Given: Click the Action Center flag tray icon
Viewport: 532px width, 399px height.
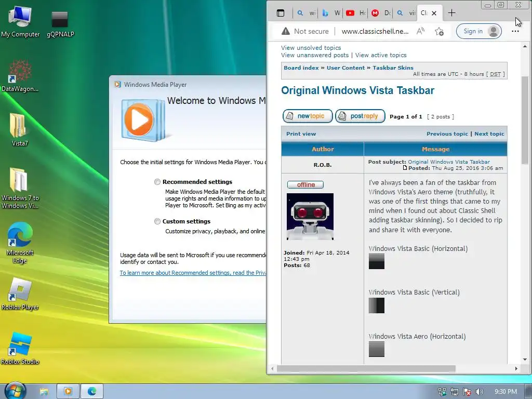Looking at the screenshot, I should point(467,392).
